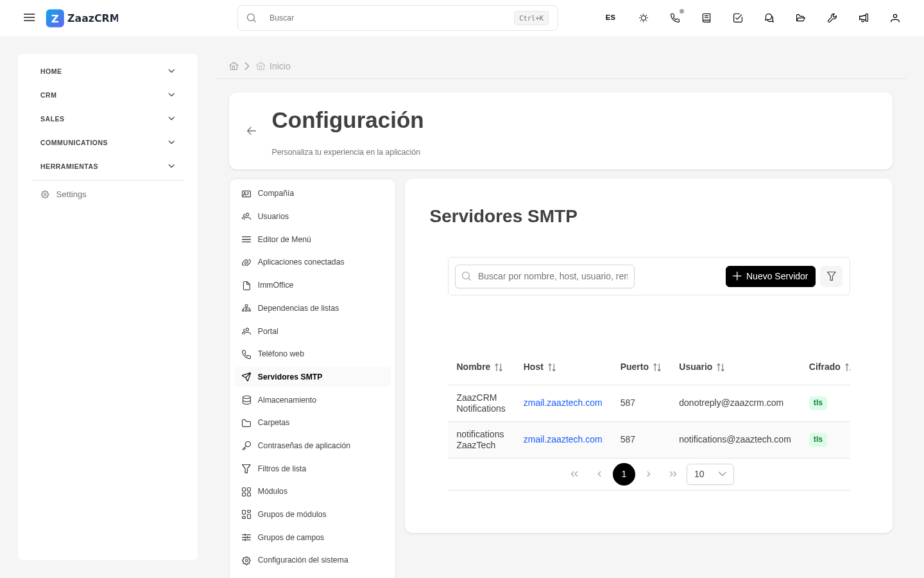
Task: Open ImmOffice settings
Action: pyautogui.click(x=312, y=285)
